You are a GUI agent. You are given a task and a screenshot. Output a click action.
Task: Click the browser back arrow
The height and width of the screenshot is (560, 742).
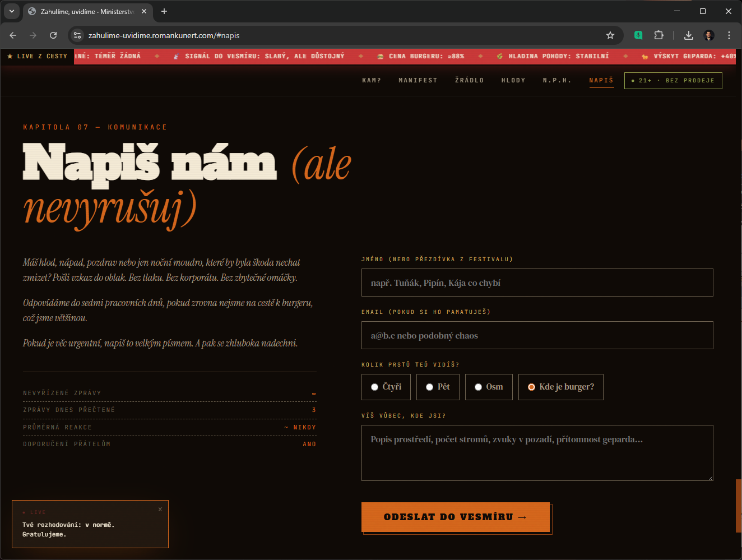click(13, 35)
